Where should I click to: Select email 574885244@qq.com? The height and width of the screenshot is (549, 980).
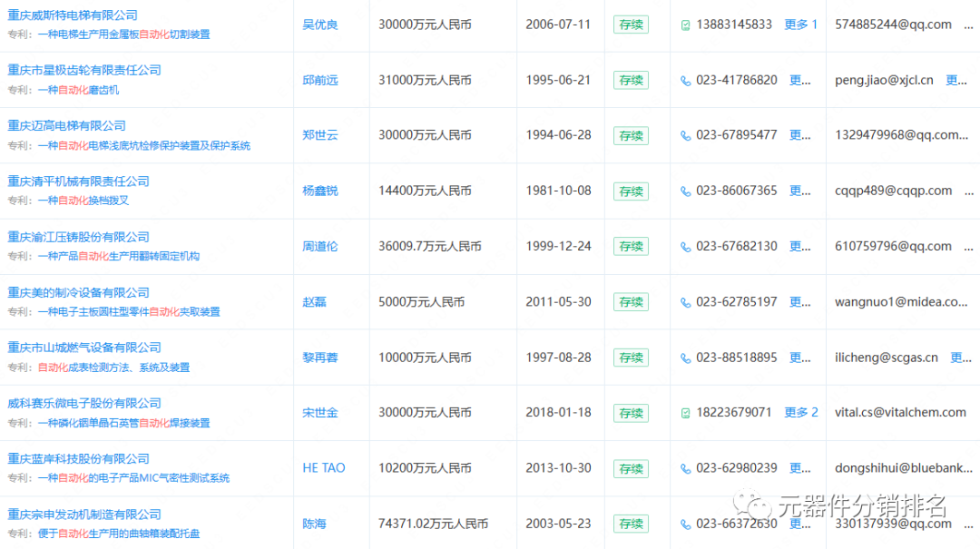(893, 25)
